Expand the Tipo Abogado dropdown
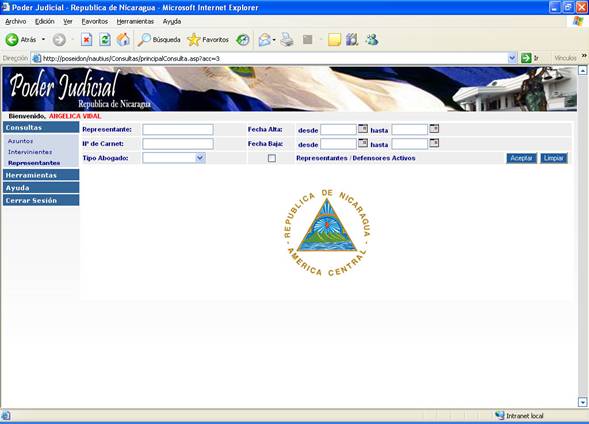 (200, 158)
